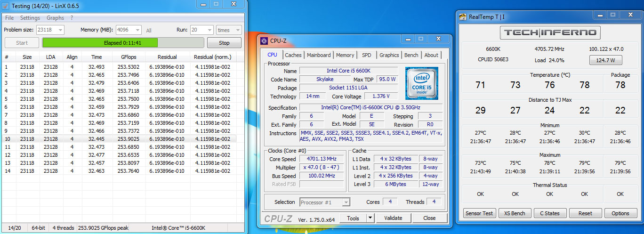Click the Size column header in LinX
644x234 pixels.
27,57
